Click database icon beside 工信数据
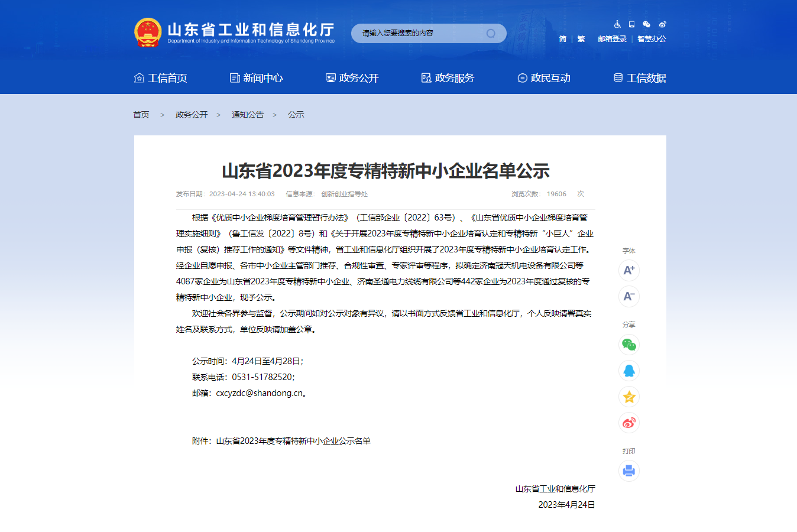 pyautogui.click(x=618, y=77)
